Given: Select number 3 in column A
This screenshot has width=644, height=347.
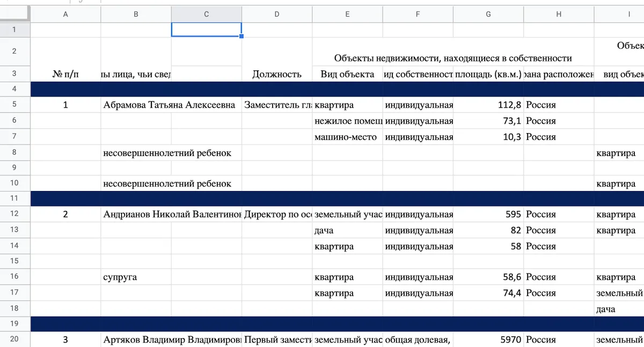Looking at the screenshot, I should tap(65, 339).
